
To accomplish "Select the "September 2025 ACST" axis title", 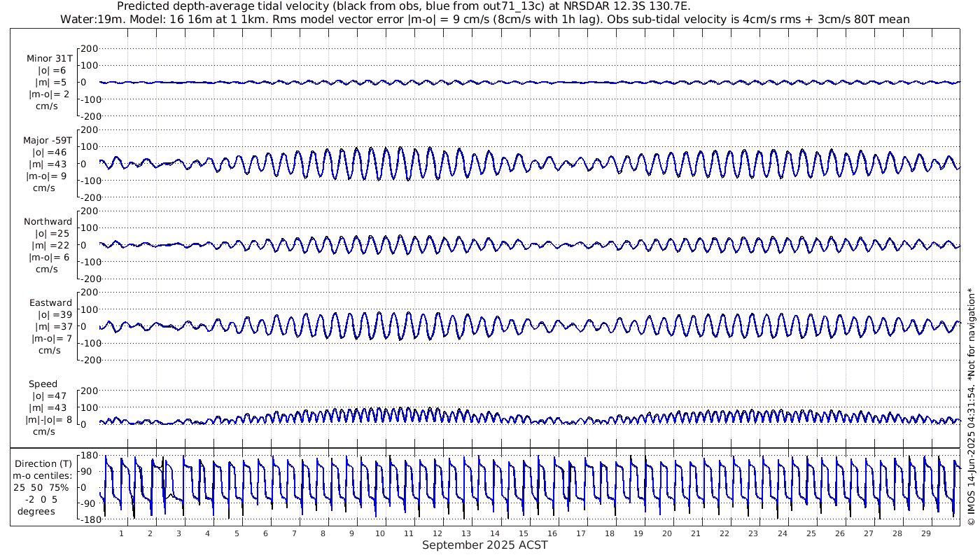I will pyautogui.click(x=485, y=545).
